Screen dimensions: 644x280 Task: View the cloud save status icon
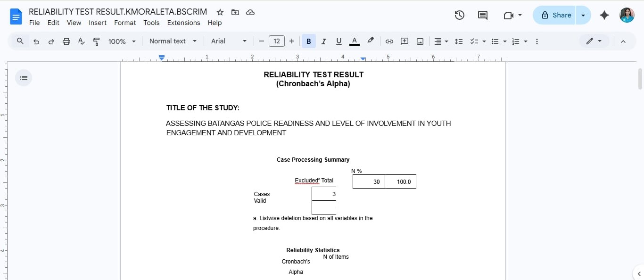point(250,12)
